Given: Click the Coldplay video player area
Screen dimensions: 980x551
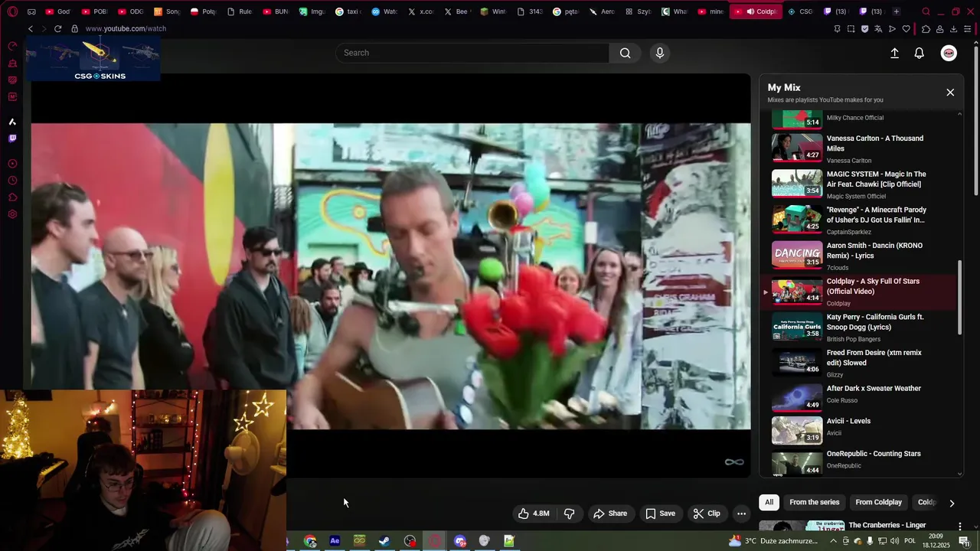Looking at the screenshot, I should [390, 275].
